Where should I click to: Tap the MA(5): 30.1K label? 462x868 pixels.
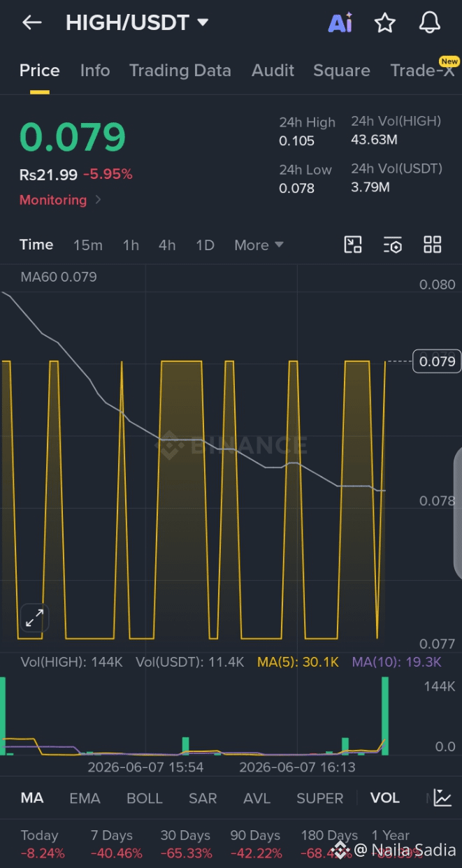pos(298,662)
